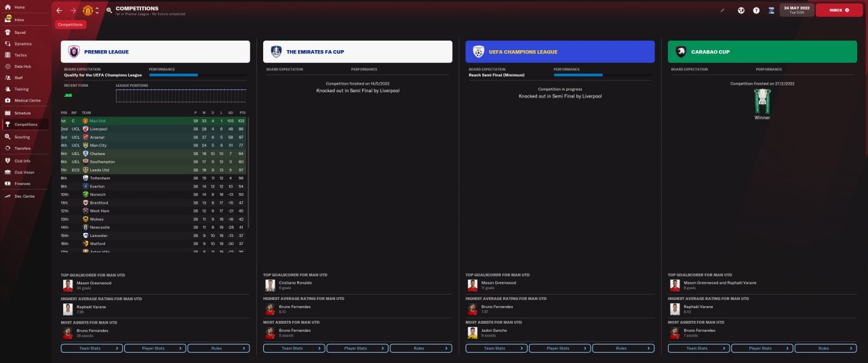Click the Dev. Centre sidebar icon
The height and width of the screenshot is (363, 868).
[x=7, y=196]
